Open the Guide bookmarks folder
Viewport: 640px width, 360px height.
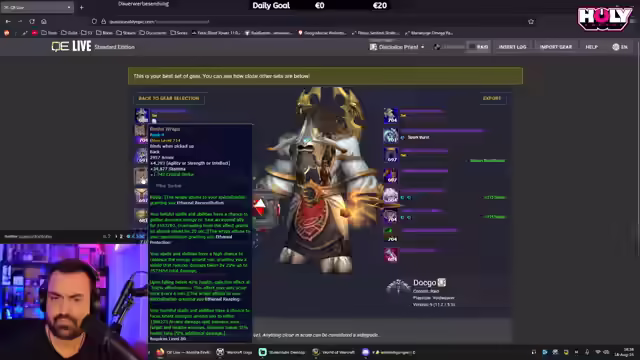70,33
